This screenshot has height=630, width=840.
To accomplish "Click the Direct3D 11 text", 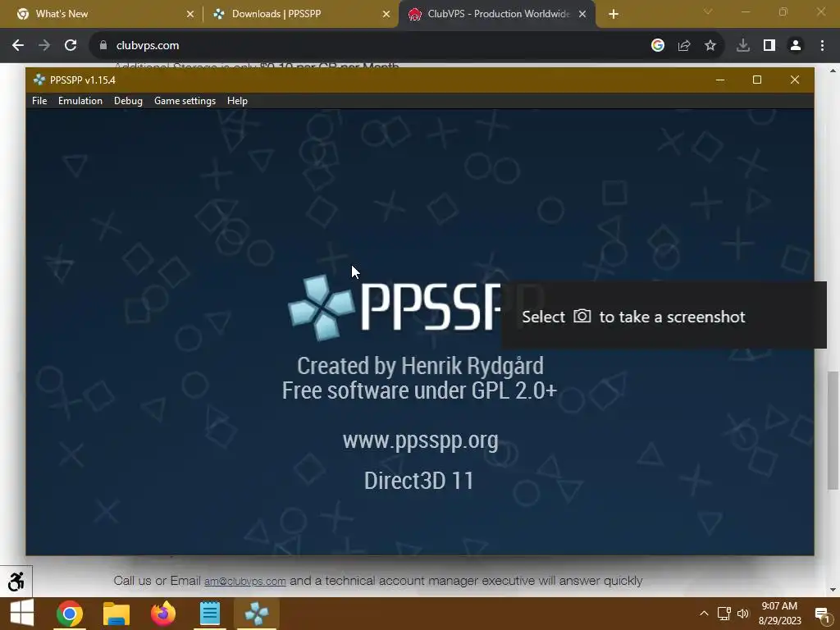I will [x=419, y=481].
